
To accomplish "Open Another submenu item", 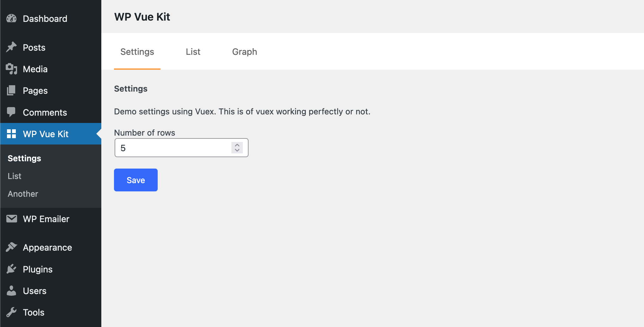I will click(23, 194).
